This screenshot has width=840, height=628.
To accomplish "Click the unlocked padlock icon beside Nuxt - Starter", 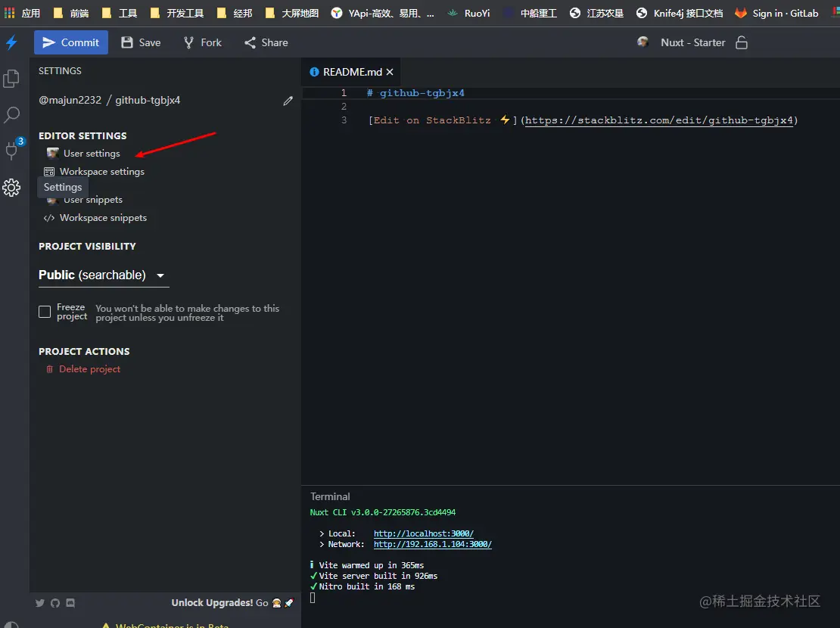I will coord(742,42).
